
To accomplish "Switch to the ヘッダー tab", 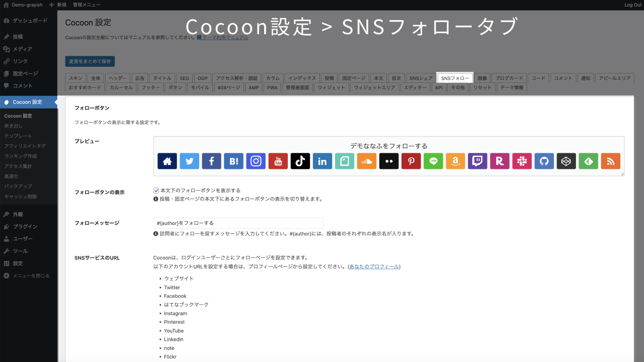I will 118,78.
